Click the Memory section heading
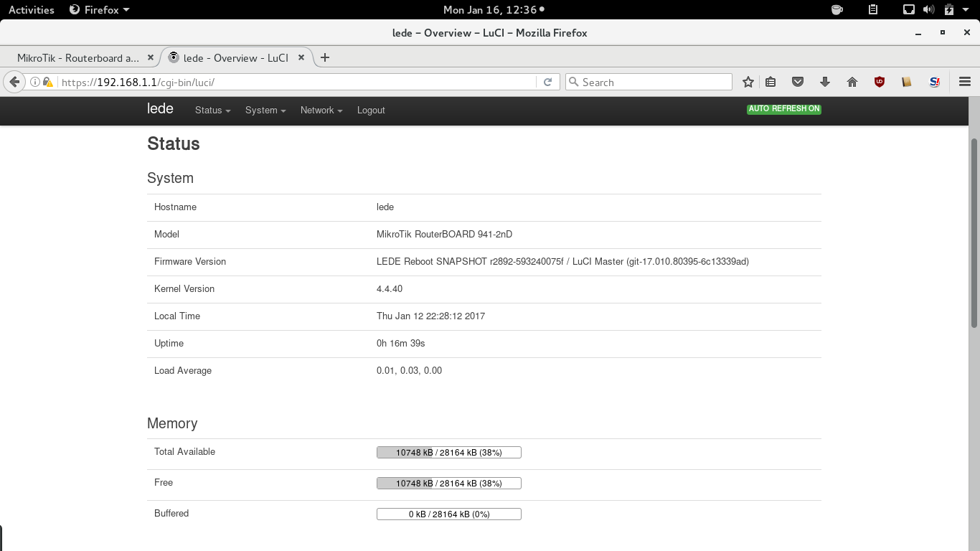This screenshot has height=551, width=980. click(172, 423)
